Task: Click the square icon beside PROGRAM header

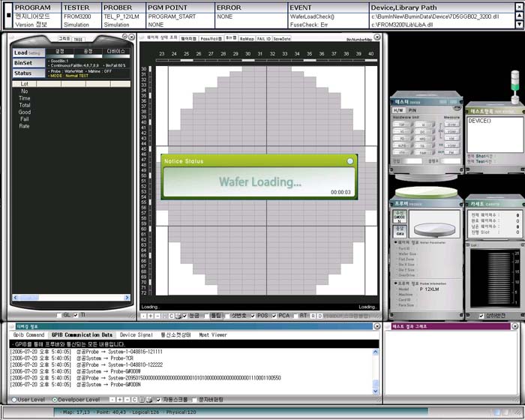Action: [9, 16]
